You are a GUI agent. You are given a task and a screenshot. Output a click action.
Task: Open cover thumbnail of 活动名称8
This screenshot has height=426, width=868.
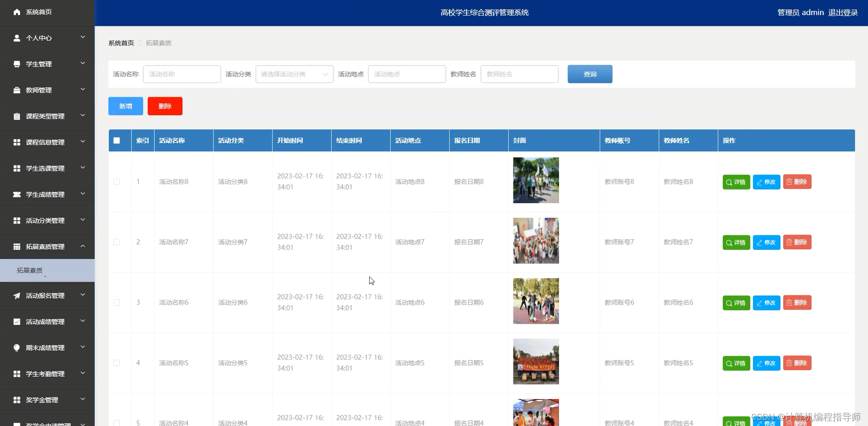pyautogui.click(x=536, y=180)
